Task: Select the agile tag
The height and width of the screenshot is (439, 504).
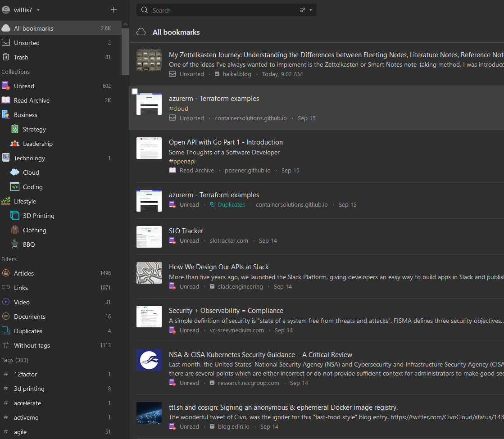Action: [x=60, y=432]
